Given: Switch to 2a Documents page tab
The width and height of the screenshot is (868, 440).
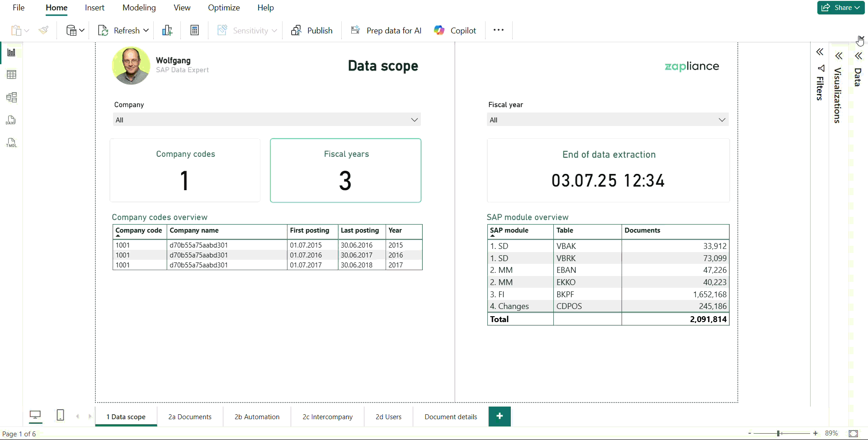Looking at the screenshot, I should tap(190, 417).
